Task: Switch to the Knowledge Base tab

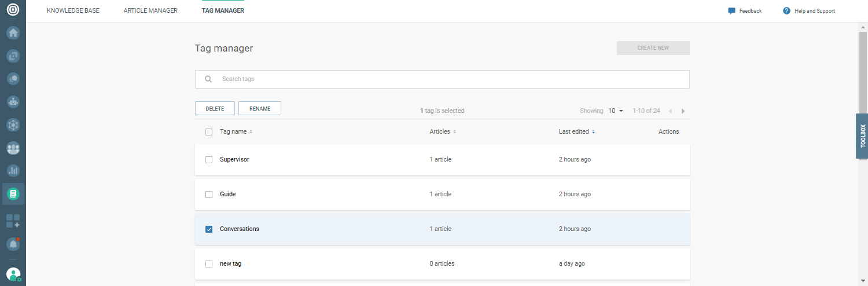Action: pos(73,10)
